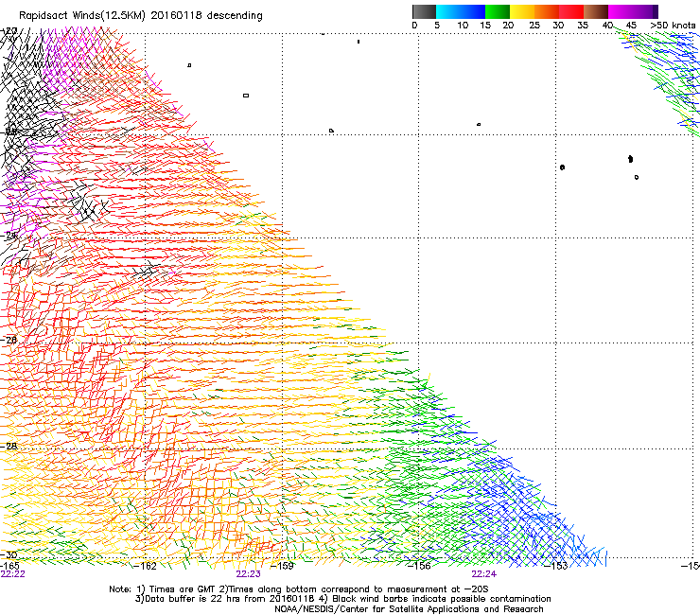Pick the yellow 20–25 knots legend swatch

coord(522,11)
